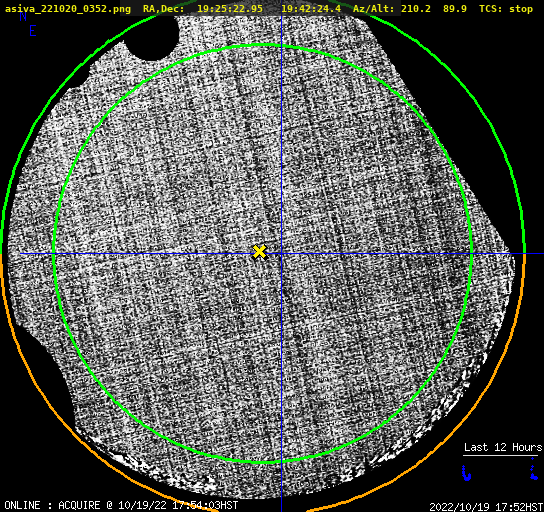Click the 2022/10/19 17:52HST timestamp
Screen dimensions: 544x512
point(486,507)
